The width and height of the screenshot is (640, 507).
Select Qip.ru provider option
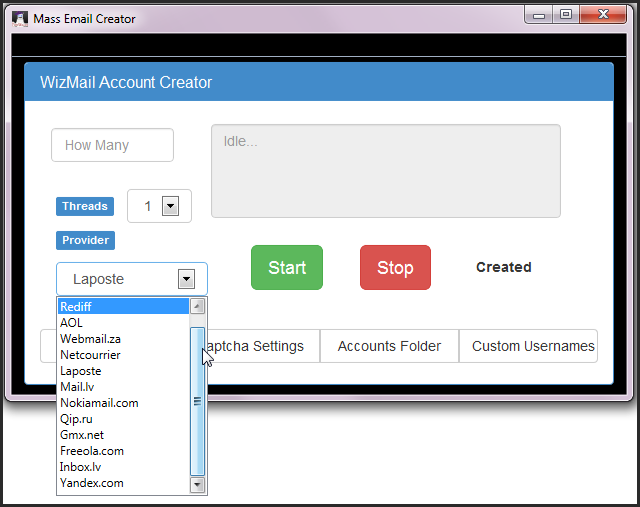(x=124, y=419)
